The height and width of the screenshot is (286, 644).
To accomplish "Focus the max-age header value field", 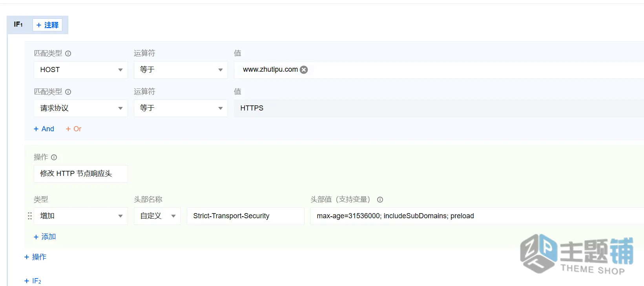I will (477, 216).
